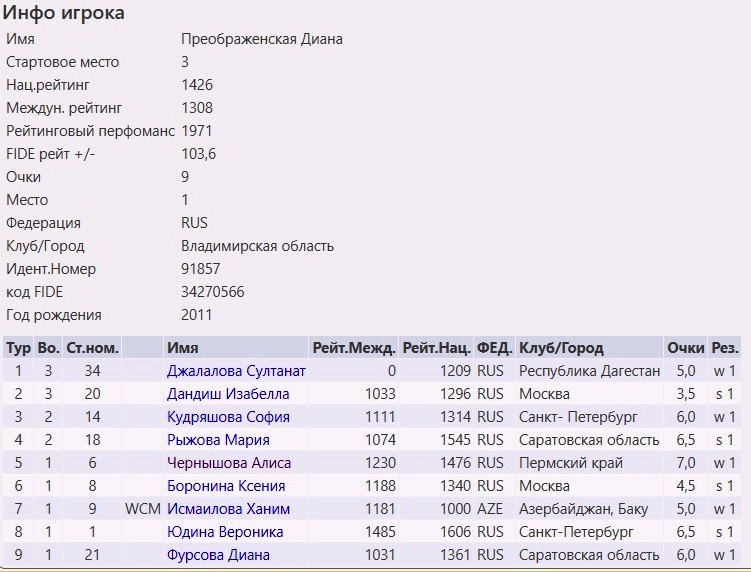751x572 pixels.
Task: Click points 7,0 in Чернышова Алиса row
Action: pos(685,463)
